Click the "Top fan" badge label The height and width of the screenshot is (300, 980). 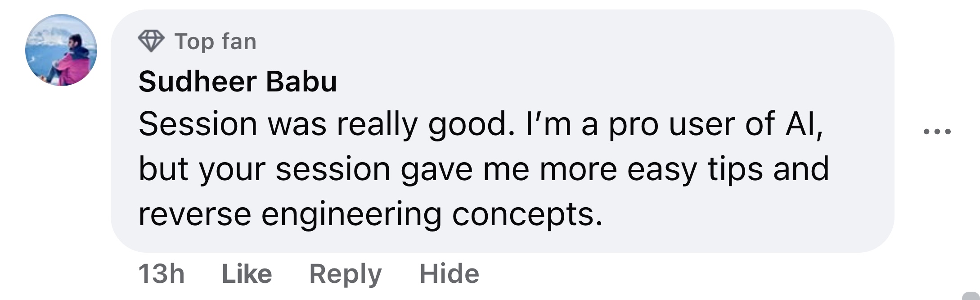(x=216, y=41)
